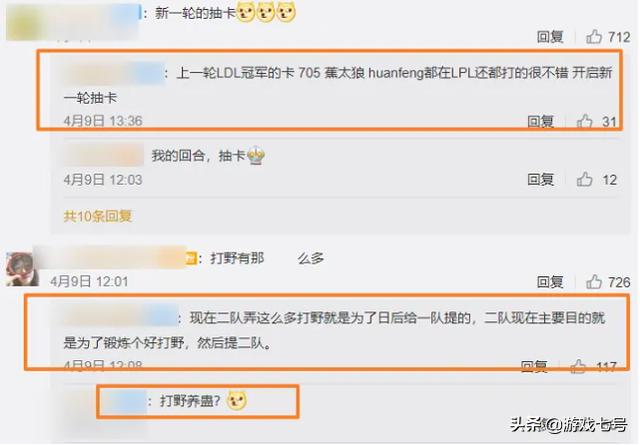640x445 pixels.
Task: Like the 打野有那么多 comment with 726 likes
Action: pos(594,282)
